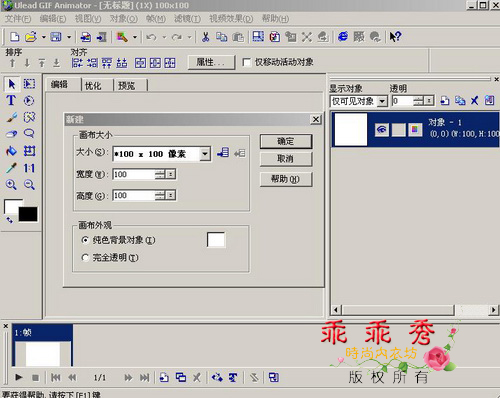This screenshot has width=500, height=398.
Task: Click the Cancel button in dialog
Action: click(286, 159)
